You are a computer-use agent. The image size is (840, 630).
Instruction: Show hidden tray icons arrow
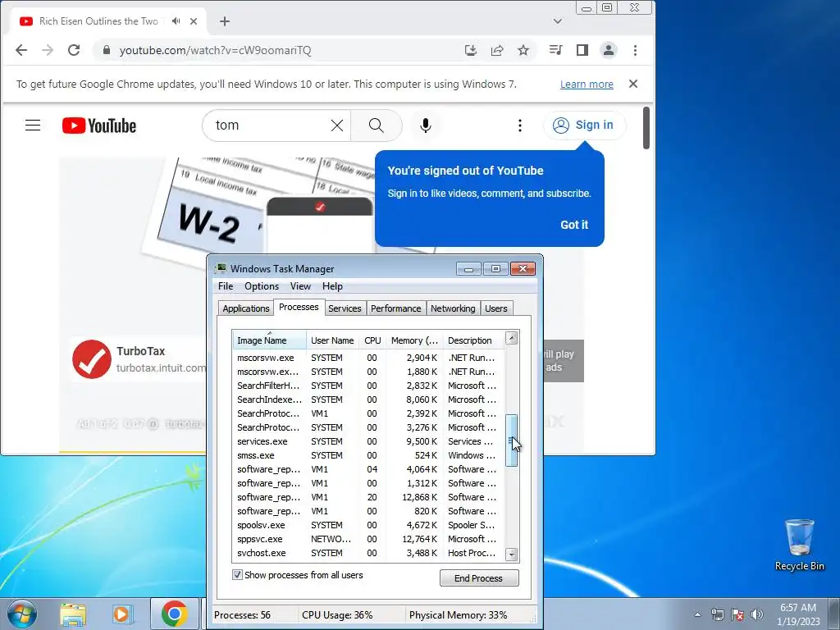point(697,614)
